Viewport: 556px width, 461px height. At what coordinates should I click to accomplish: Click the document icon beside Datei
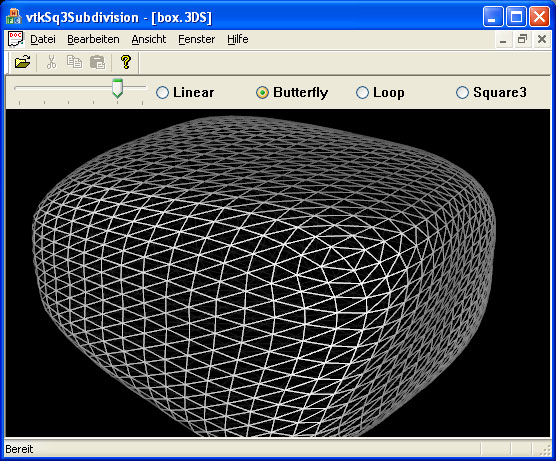coord(16,39)
